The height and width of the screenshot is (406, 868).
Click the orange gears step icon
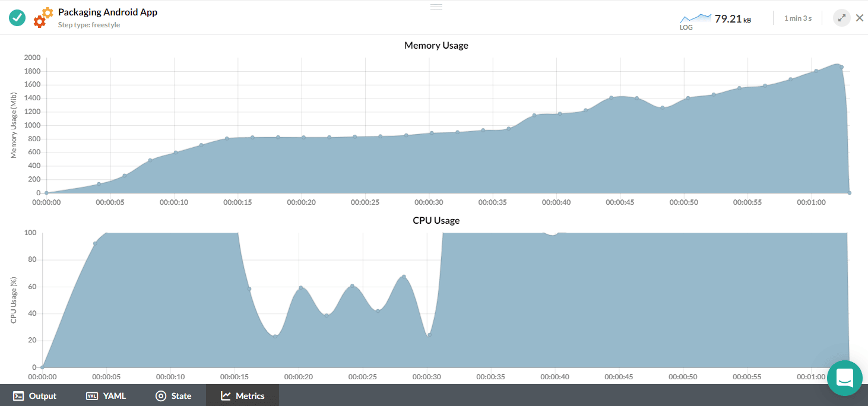43,18
